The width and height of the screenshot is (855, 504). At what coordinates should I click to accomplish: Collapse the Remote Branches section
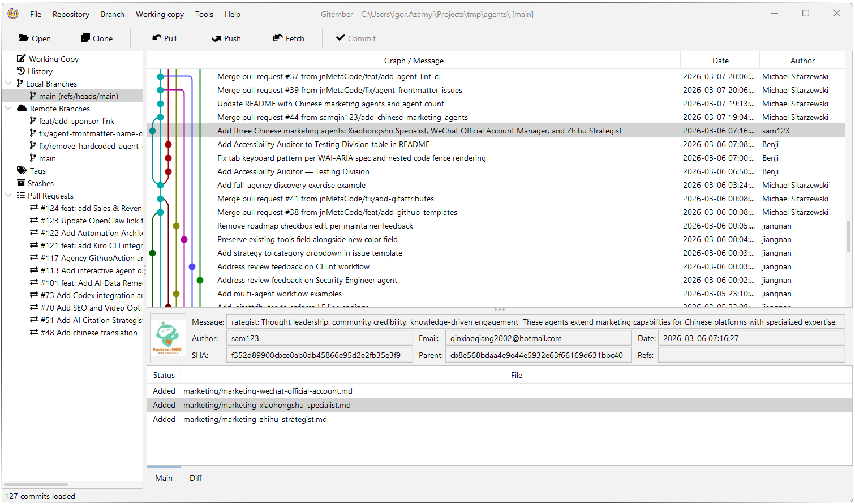point(8,108)
